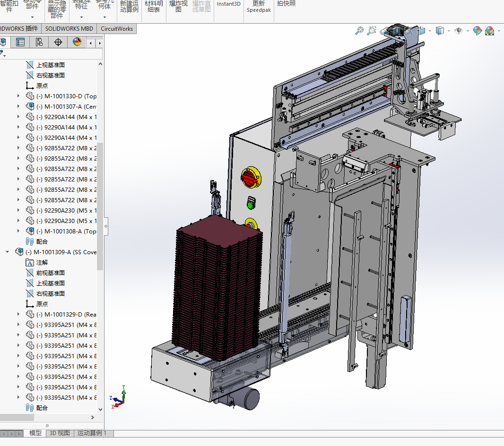Click the Update Speedpak button
The image size is (504, 446).
(x=259, y=7)
